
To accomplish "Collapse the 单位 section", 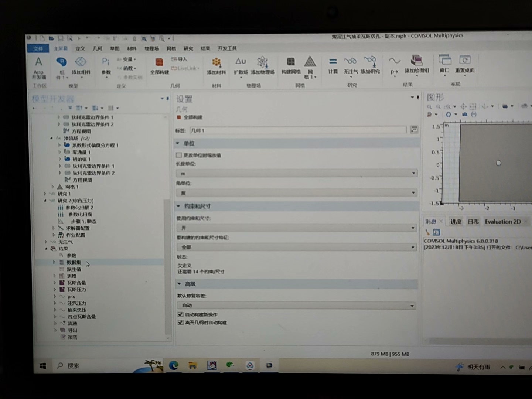I will coord(178,143).
